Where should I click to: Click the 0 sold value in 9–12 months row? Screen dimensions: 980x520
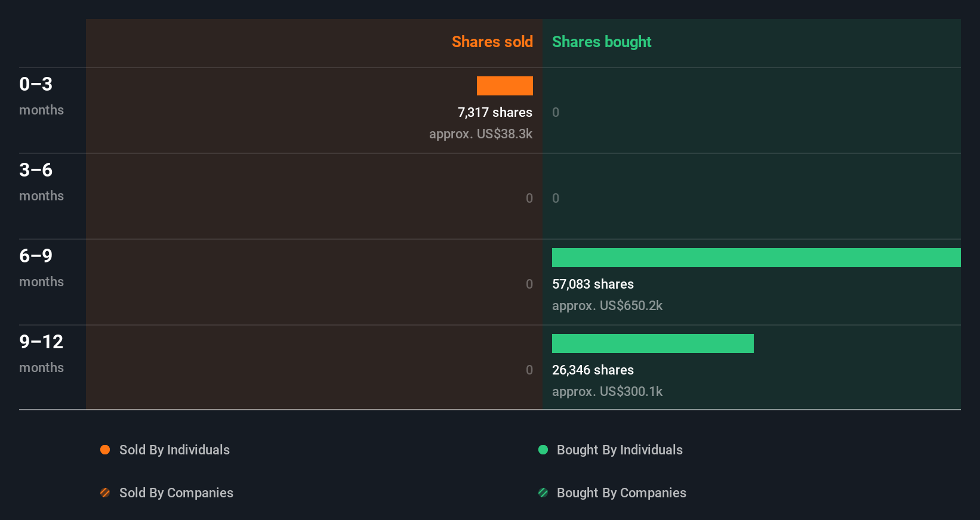[x=529, y=370]
